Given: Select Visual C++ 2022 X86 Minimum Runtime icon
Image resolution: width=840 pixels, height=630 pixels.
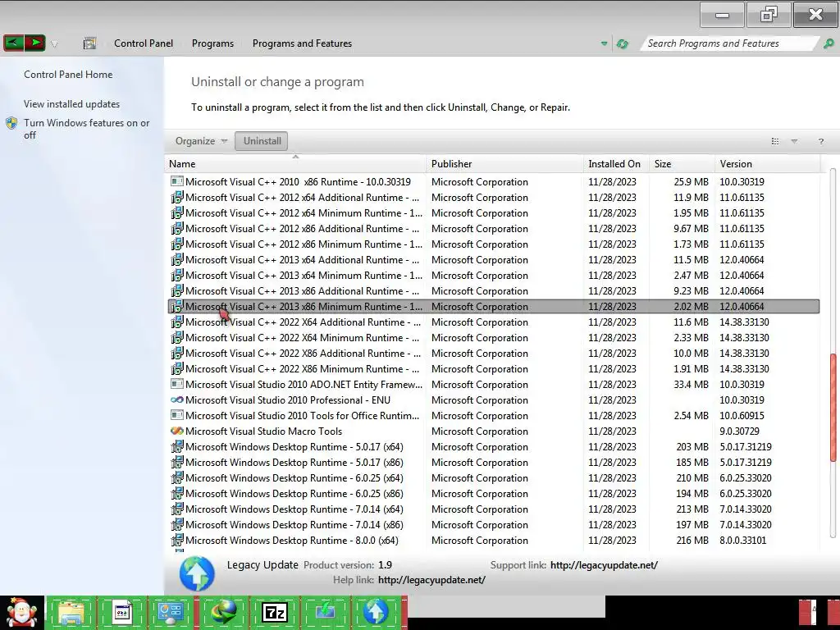Looking at the screenshot, I should pos(177,368).
